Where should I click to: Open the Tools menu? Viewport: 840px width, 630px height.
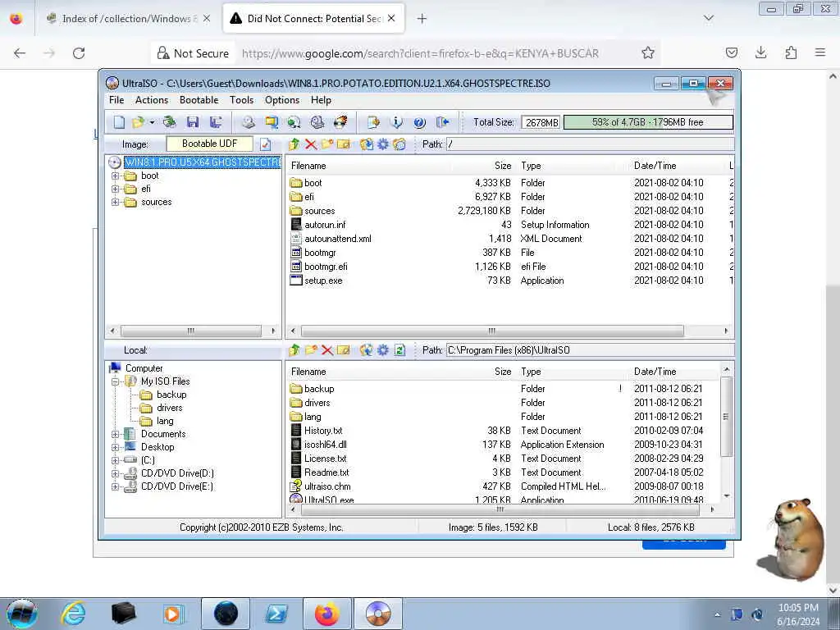242,100
